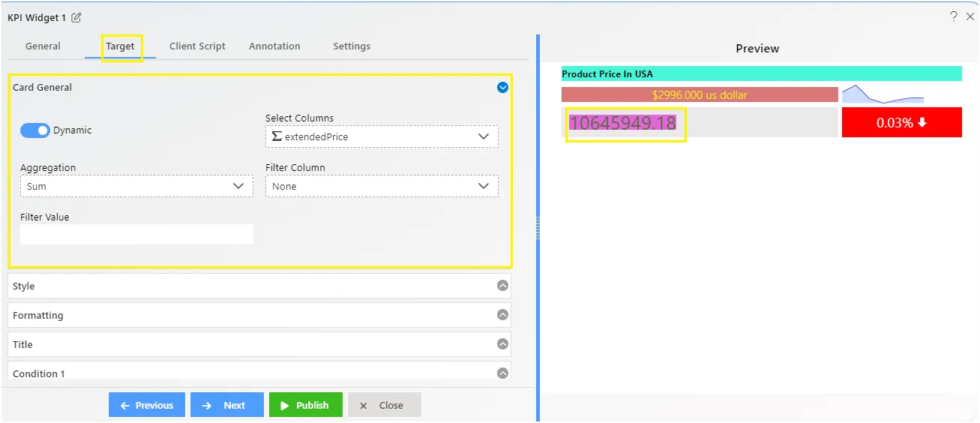The image size is (980, 423).
Task: Edit the KPI Widget 1 title pencil icon
Action: (x=76, y=17)
